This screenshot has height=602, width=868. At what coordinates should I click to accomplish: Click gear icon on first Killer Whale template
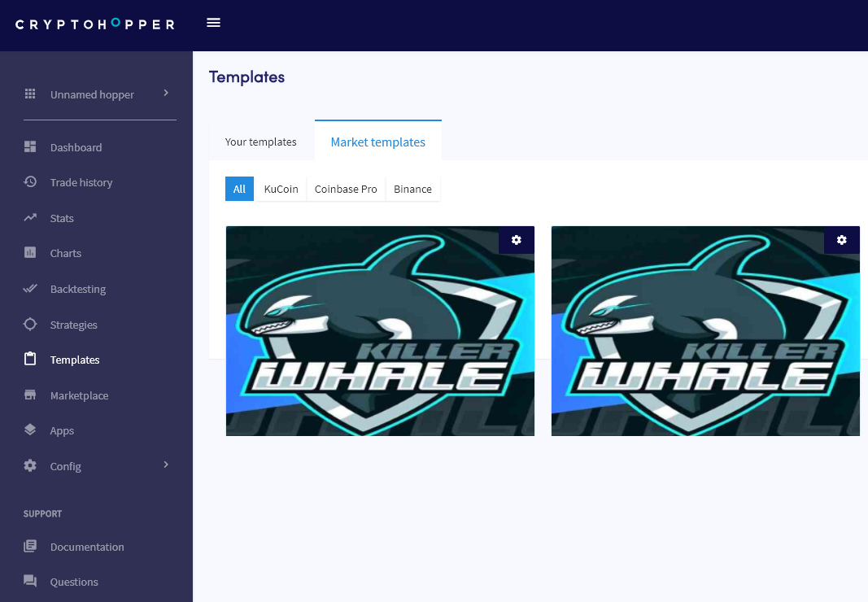[516, 240]
